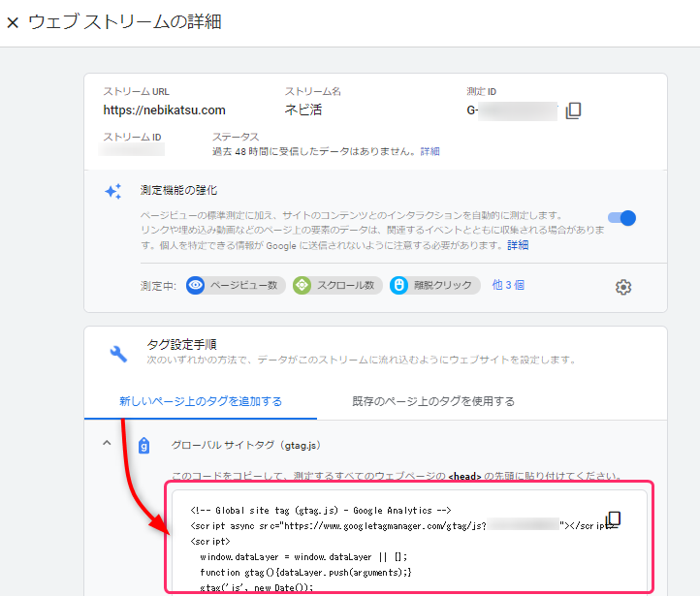Click the wrench tagging instructions icon
The image size is (700, 596).
click(117, 353)
